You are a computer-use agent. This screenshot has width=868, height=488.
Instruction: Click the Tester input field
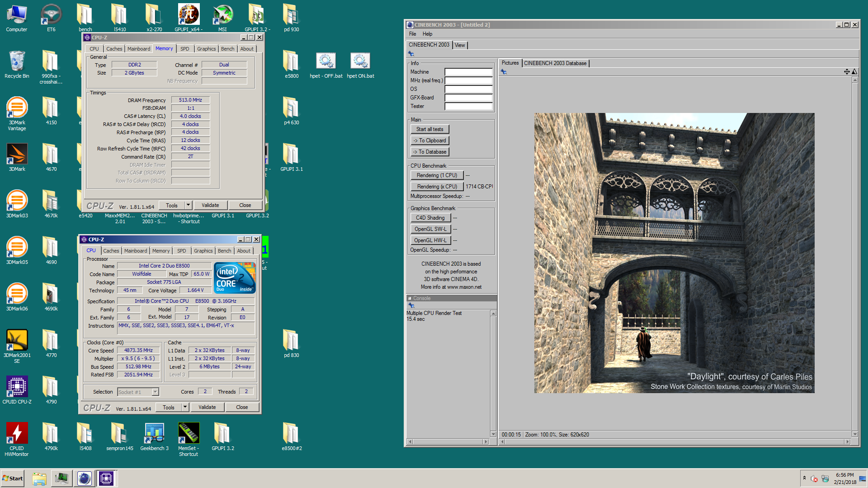coord(468,106)
